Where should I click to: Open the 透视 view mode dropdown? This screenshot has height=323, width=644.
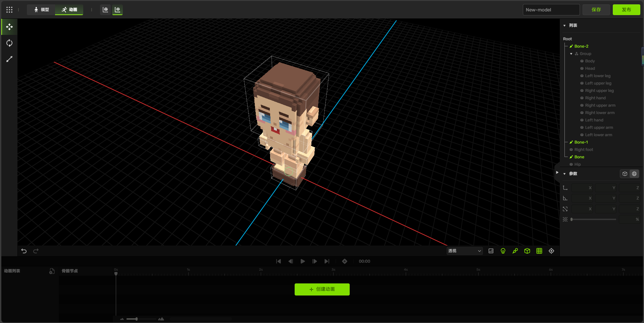[x=464, y=251]
